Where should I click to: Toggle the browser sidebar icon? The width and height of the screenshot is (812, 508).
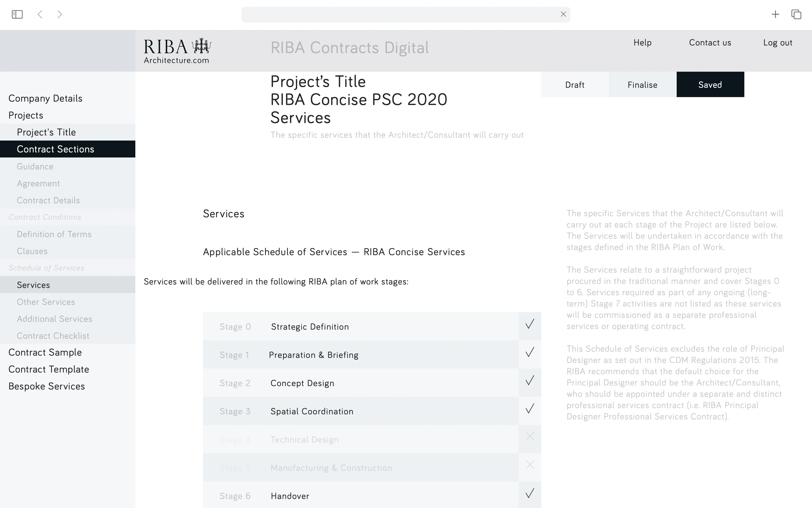click(x=17, y=14)
